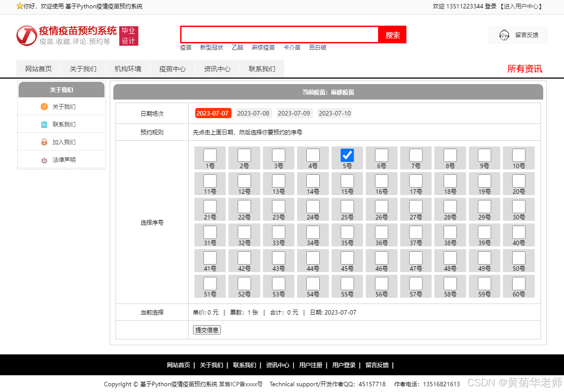Tick the 15号 checkbox
564x392 pixels.
[347, 181]
